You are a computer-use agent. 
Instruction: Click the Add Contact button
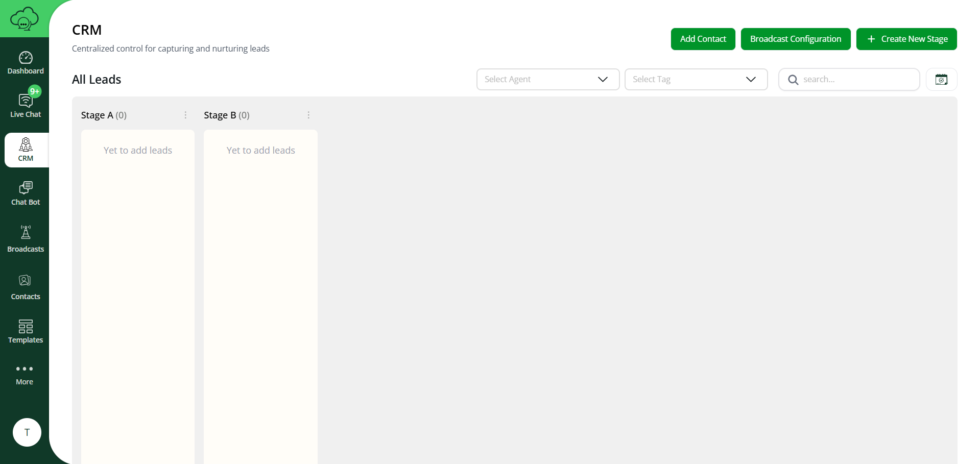point(703,39)
